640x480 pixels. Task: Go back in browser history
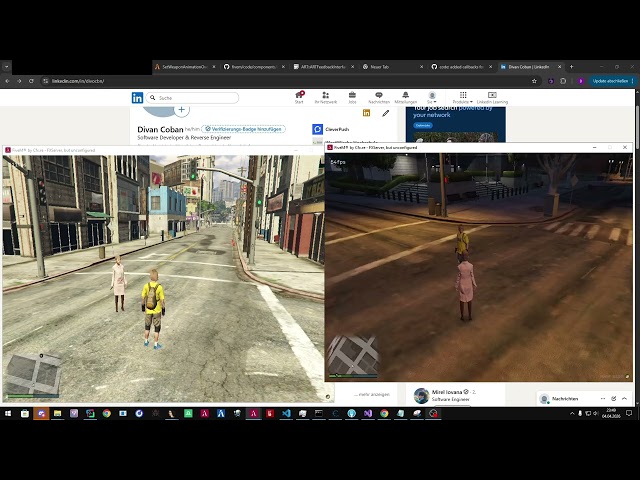7,81
